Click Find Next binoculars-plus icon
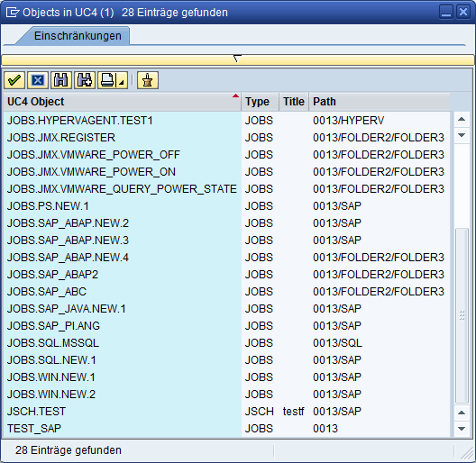The height and width of the screenshot is (463, 476). point(85,80)
